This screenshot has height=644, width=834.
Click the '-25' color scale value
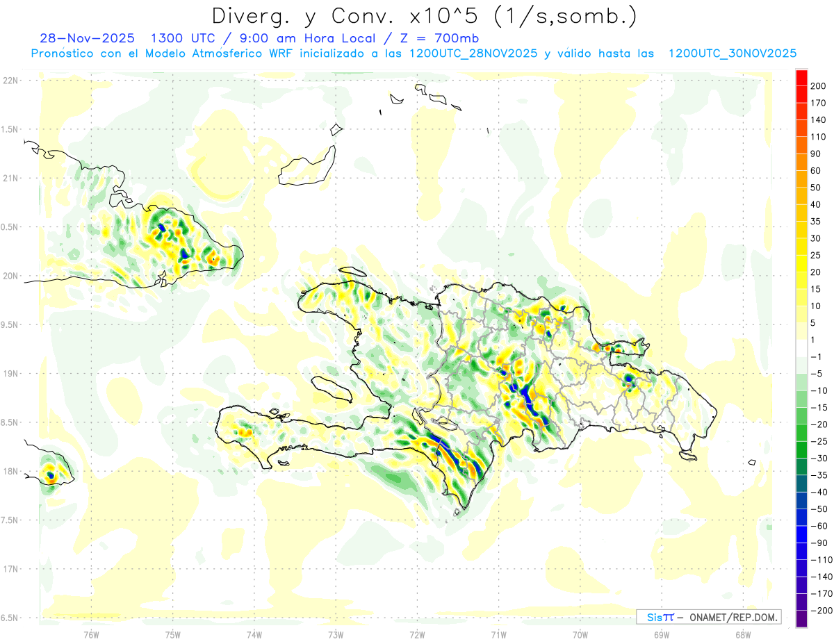(820, 442)
